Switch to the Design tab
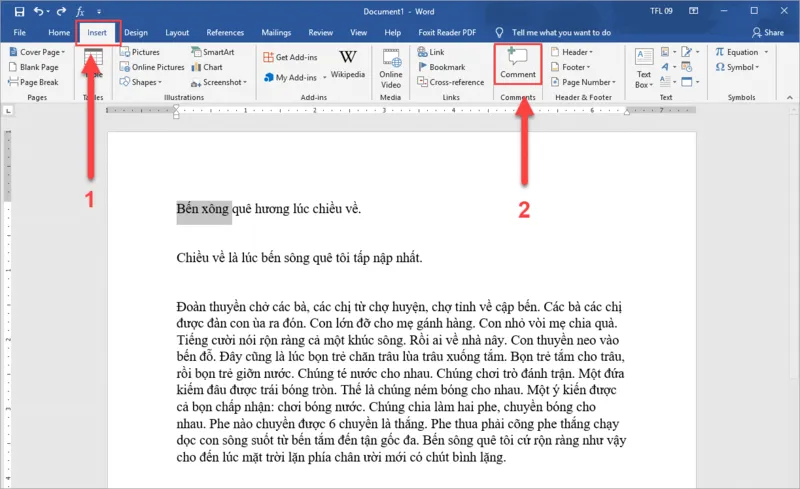Screen dimensions: 800x489 point(136,33)
